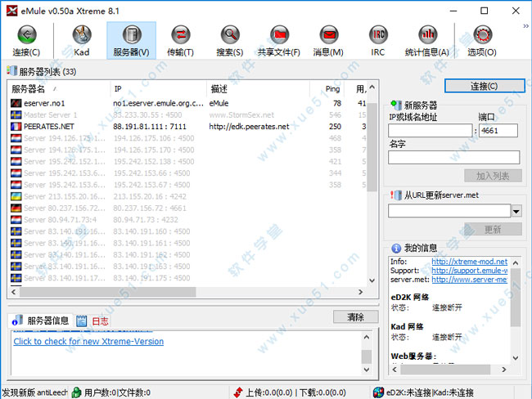Image resolution: width=532 pixels, height=399 pixels.
Task: Click My Info panel vertical scrollbar thumb
Action: [x=516, y=298]
